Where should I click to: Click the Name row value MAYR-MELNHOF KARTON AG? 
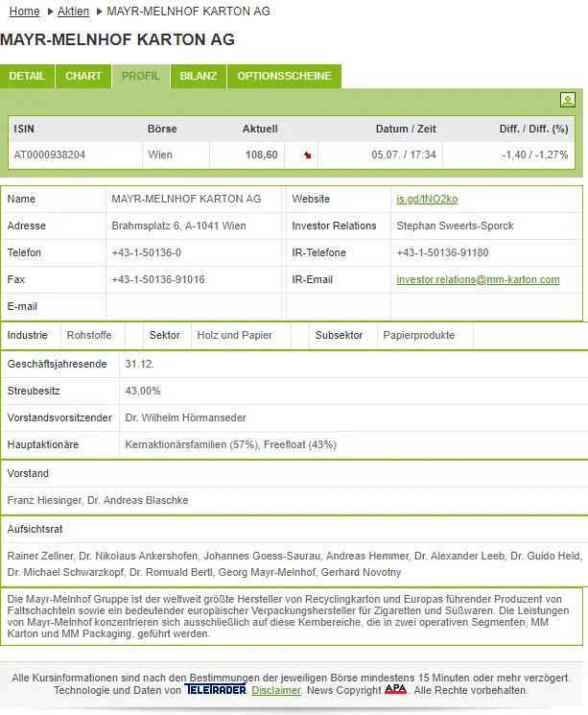[186, 199]
